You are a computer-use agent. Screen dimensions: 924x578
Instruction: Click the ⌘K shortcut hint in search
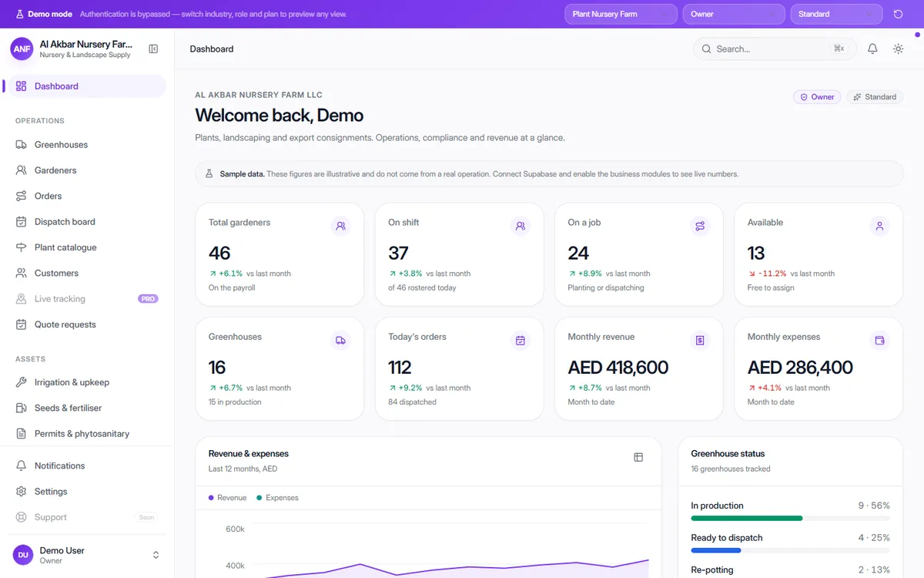(839, 49)
